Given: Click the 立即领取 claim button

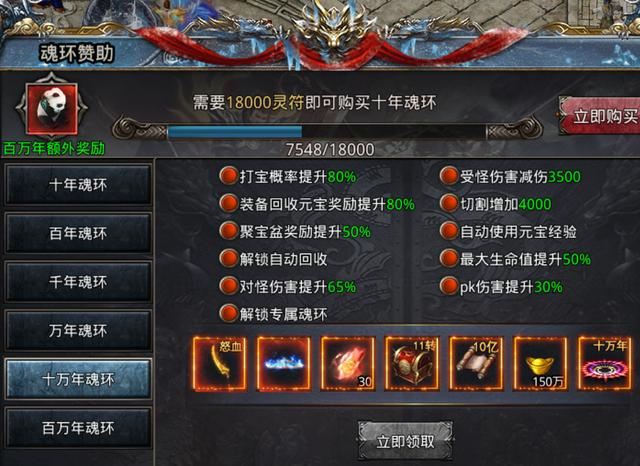Looking at the screenshot, I should click(405, 441).
